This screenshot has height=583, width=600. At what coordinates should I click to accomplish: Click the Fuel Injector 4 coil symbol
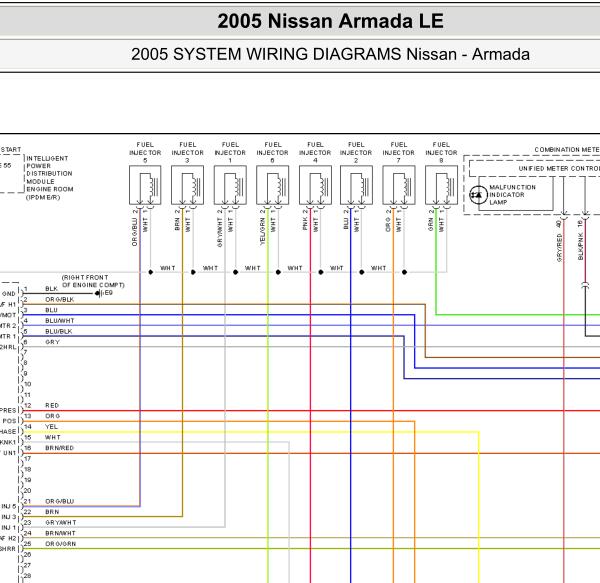tap(315, 185)
